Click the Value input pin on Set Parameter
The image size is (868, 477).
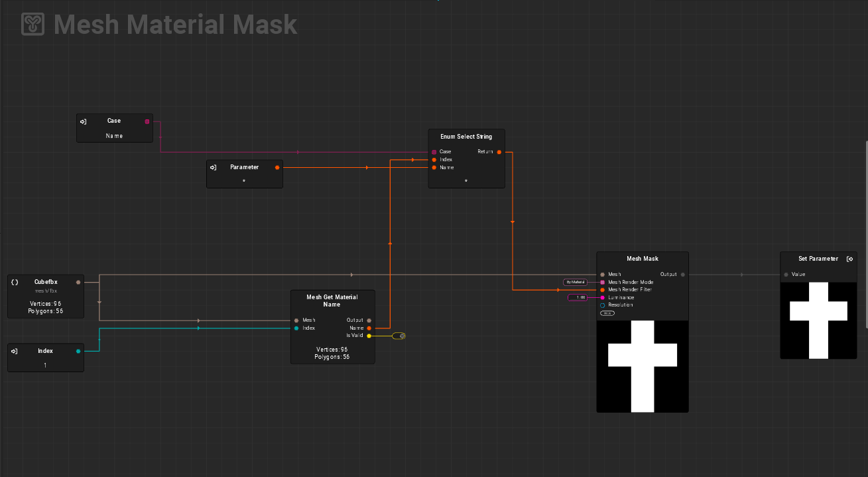click(786, 274)
